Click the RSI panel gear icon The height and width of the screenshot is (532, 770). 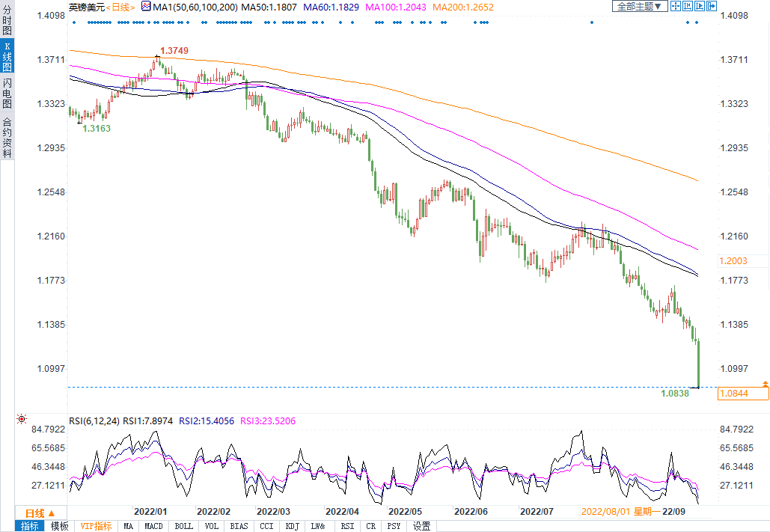pos(21,420)
